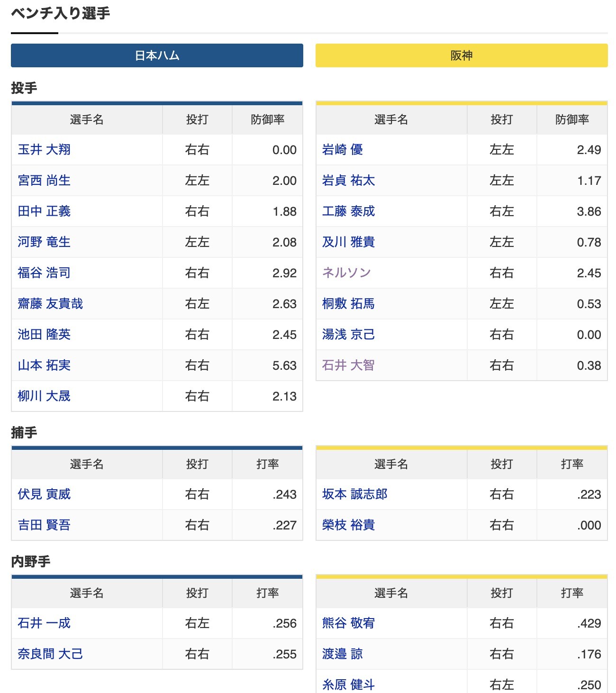Image resolution: width=616 pixels, height=693 pixels.
Task: Open the visited link ネルソン
Action: pyautogui.click(x=346, y=273)
